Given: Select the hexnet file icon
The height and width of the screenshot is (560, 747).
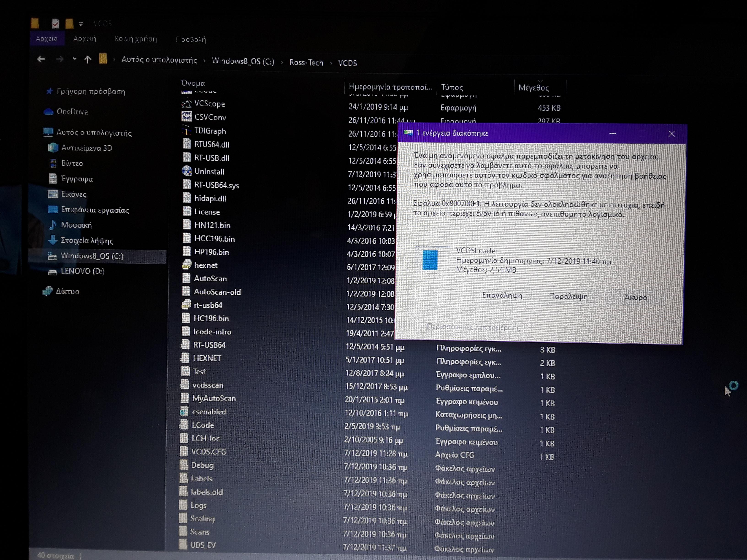Looking at the screenshot, I should click(x=187, y=265).
